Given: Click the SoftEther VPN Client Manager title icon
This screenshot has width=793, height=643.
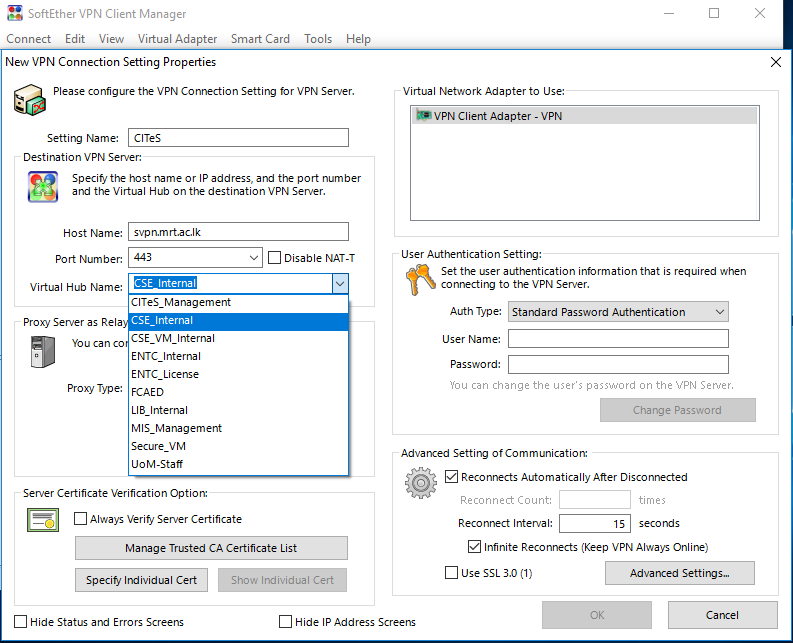Looking at the screenshot, I should (15, 13).
